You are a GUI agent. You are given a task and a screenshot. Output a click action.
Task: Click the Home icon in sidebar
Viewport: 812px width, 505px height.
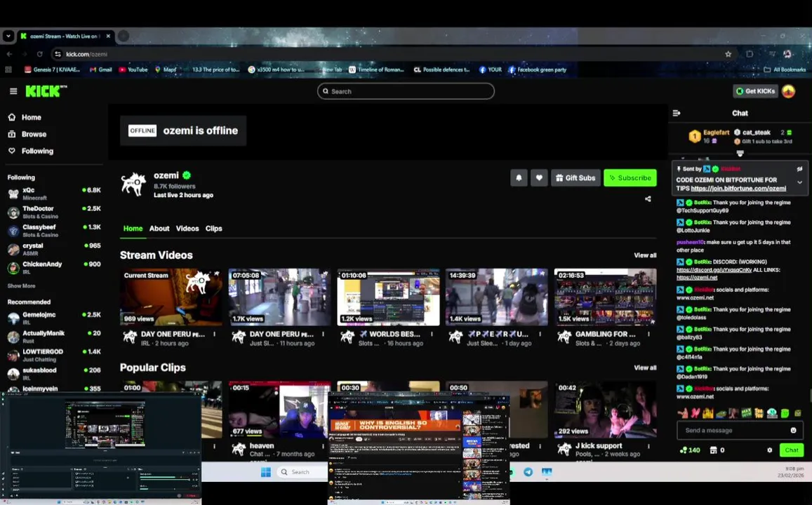click(x=12, y=117)
